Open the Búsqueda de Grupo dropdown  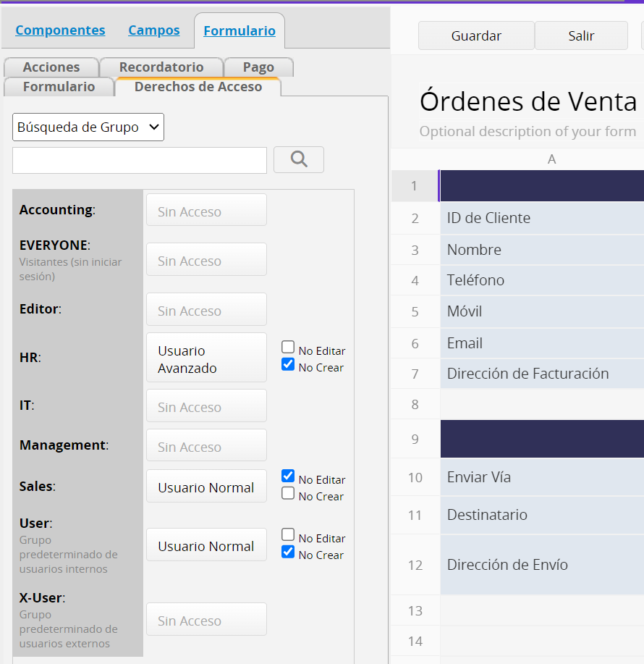click(88, 127)
